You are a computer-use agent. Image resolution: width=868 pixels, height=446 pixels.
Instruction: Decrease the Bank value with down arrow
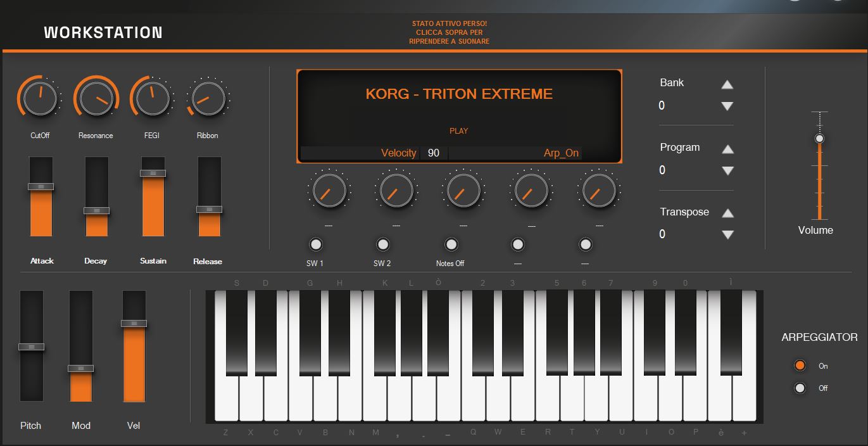coord(727,106)
